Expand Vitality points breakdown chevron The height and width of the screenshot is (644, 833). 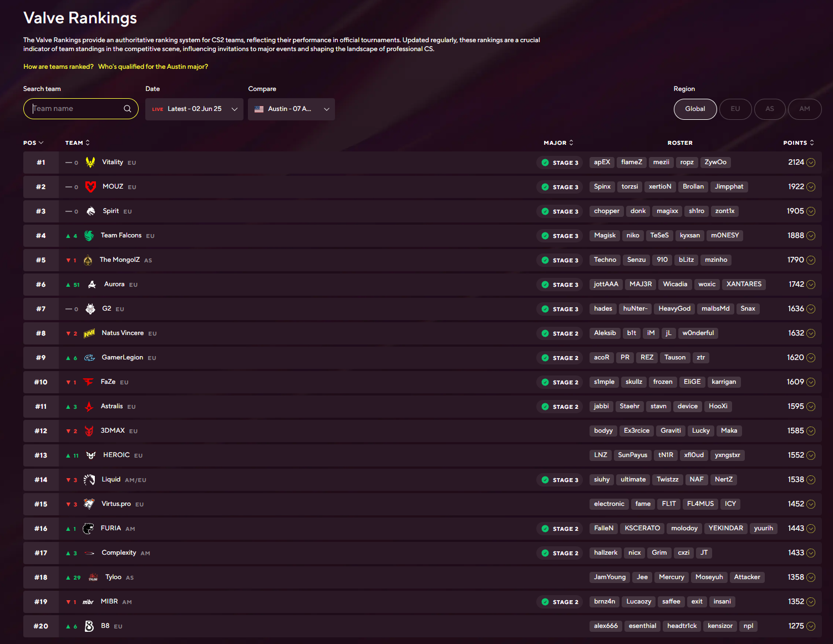pos(811,163)
